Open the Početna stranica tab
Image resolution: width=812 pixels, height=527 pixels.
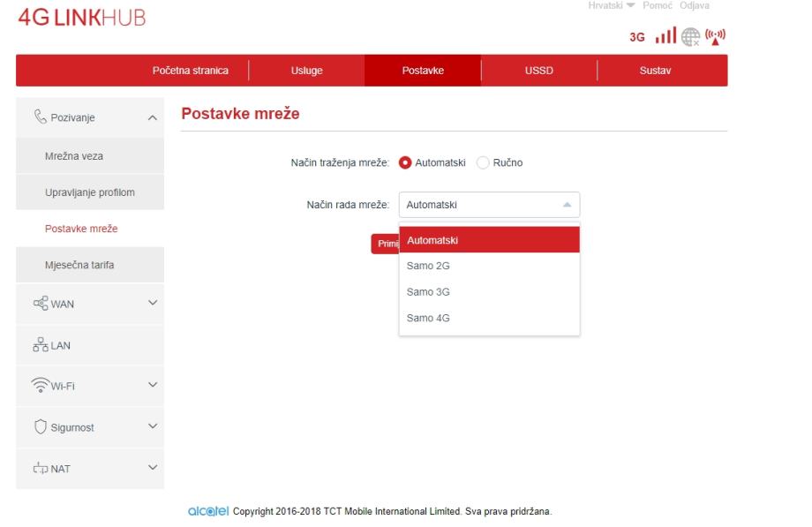point(190,71)
